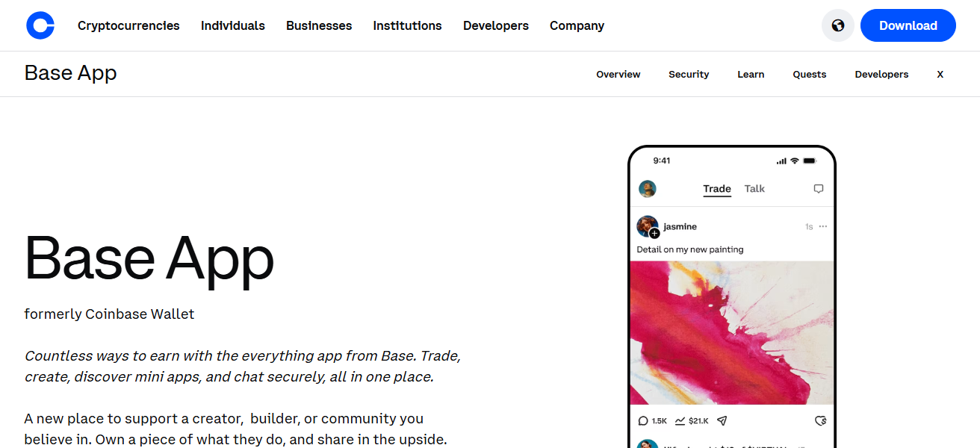Open the Cryptocurrencies menu
980x448 pixels.
pyautogui.click(x=128, y=25)
